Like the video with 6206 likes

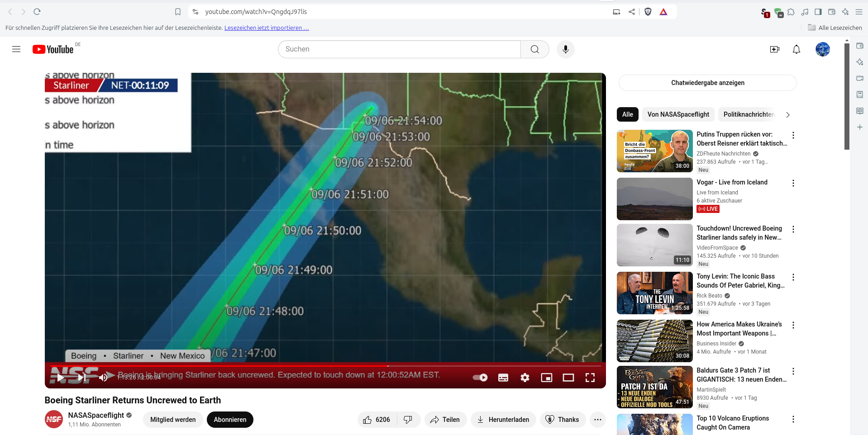[x=377, y=420]
